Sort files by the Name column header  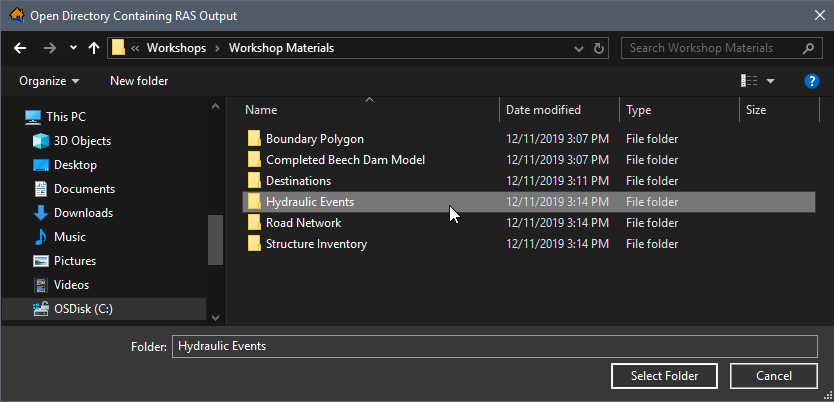(x=262, y=110)
